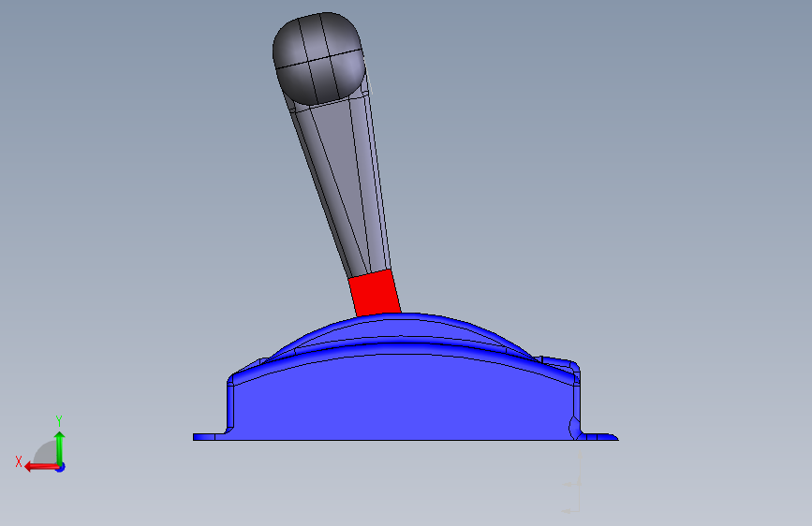Click the faint origin marker below the base
This screenshot has width=812, height=526.
tap(573, 483)
